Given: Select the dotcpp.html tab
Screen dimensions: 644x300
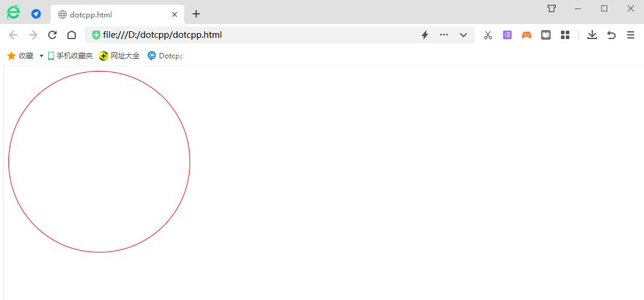Looking at the screenshot, I should pos(108,14).
